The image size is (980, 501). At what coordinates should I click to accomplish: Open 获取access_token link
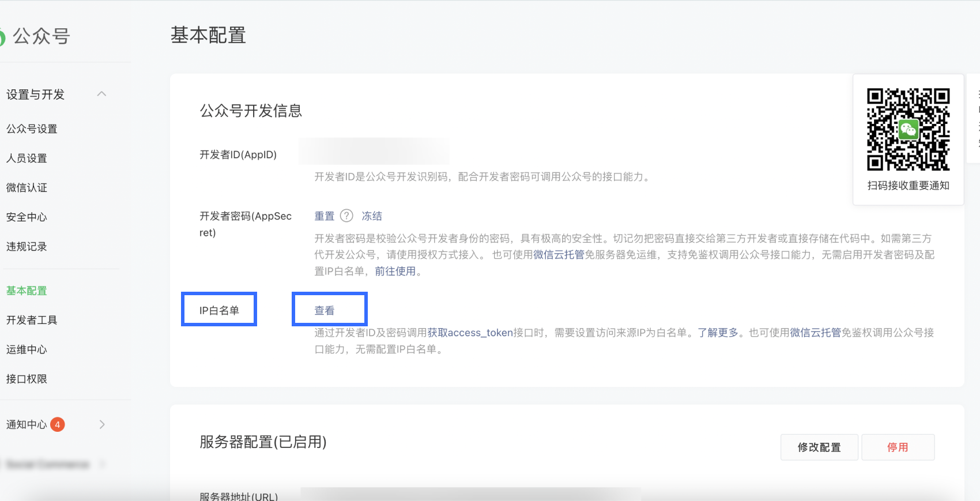(x=470, y=333)
